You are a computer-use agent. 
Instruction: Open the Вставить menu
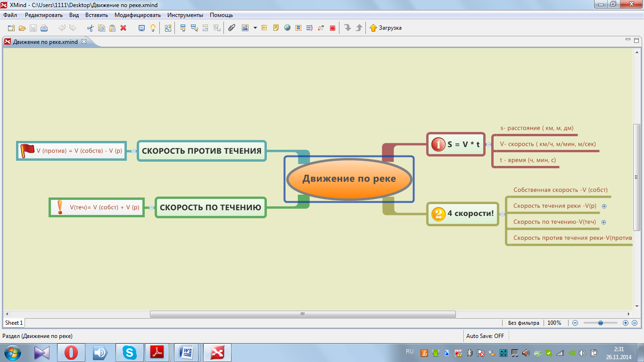point(97,15)
